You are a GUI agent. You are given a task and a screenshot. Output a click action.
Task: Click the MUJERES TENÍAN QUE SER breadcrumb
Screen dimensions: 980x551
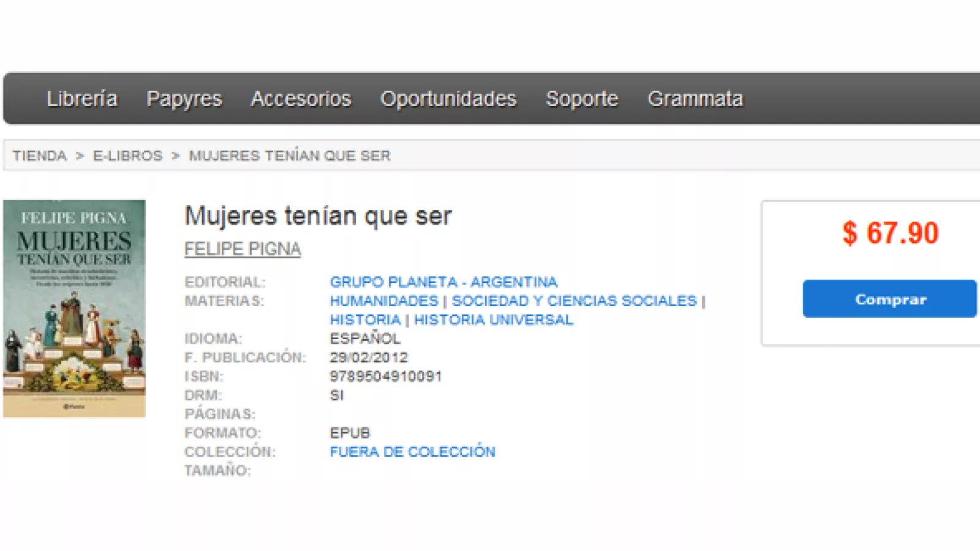(x=289, y=156)
